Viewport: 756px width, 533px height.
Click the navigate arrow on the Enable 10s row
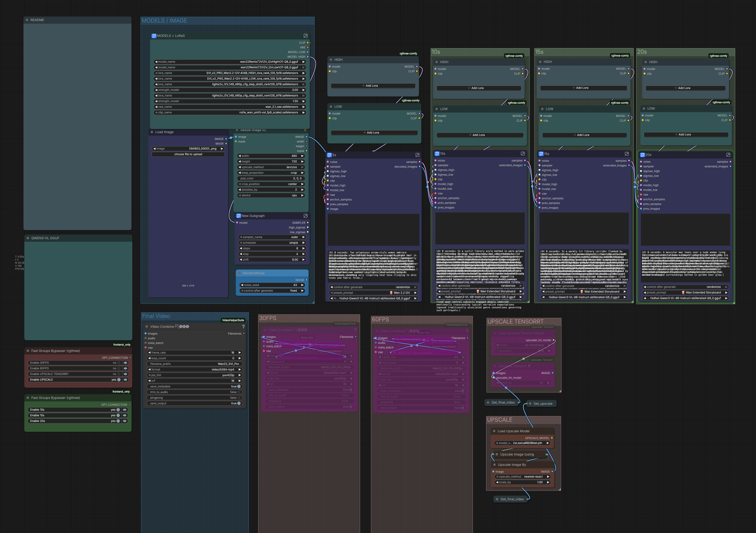[x=125, y=410]
